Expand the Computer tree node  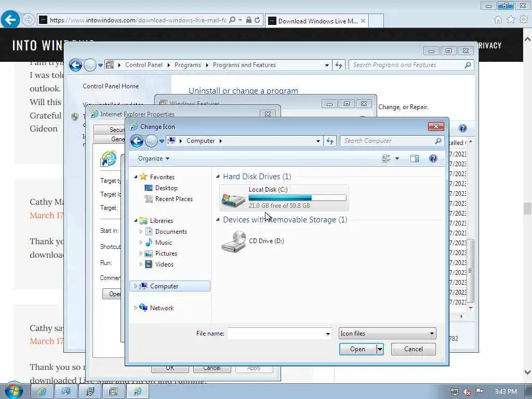[x=136, y=286]
